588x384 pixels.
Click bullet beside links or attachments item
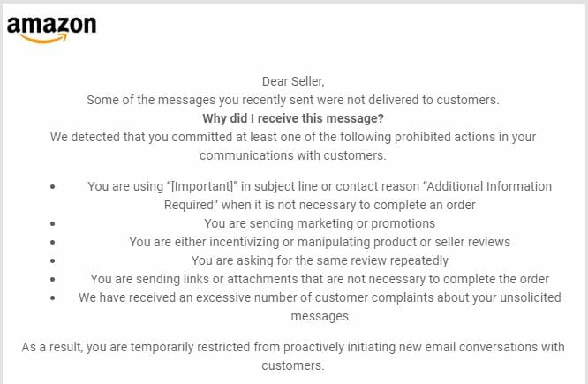52,279
